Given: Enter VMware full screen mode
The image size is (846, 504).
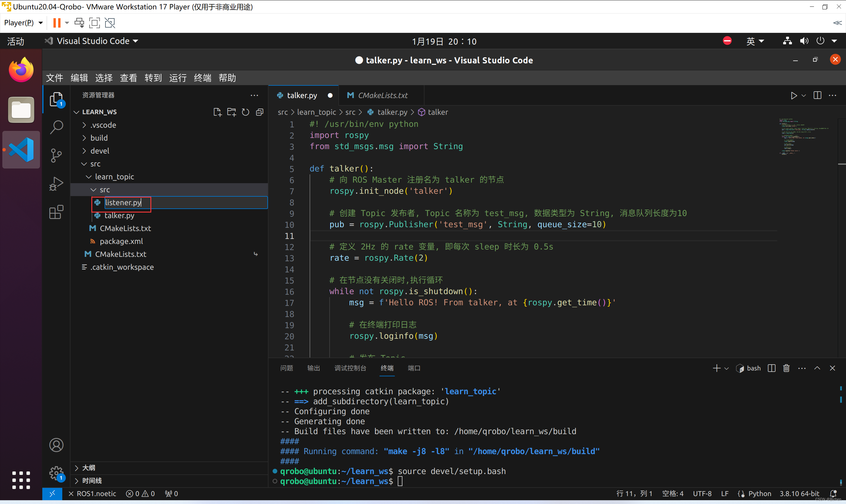Looking at the screenshot, I should 95,23.
